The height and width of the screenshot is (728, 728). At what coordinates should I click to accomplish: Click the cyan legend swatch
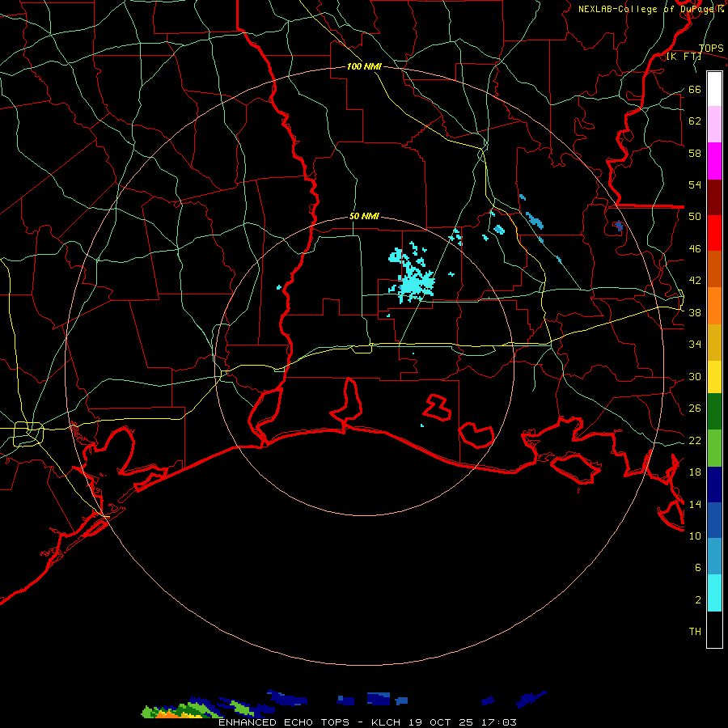point(714,593)
